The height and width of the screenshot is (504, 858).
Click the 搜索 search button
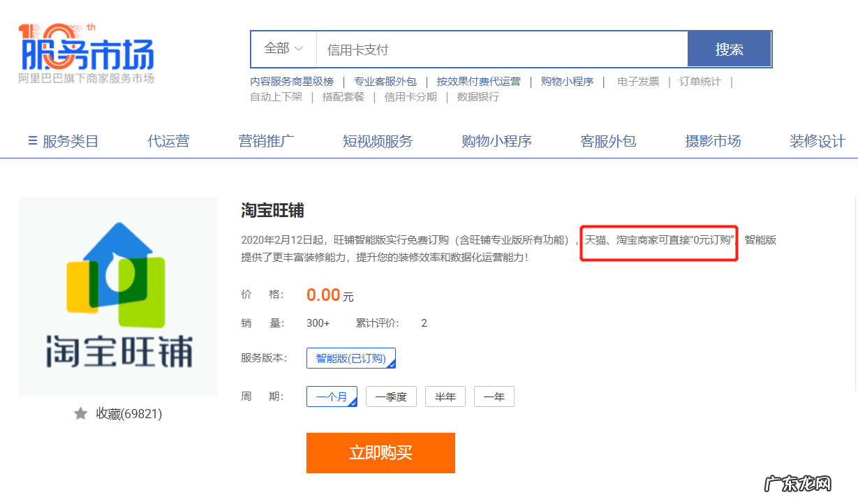click(x=729, y=48)
